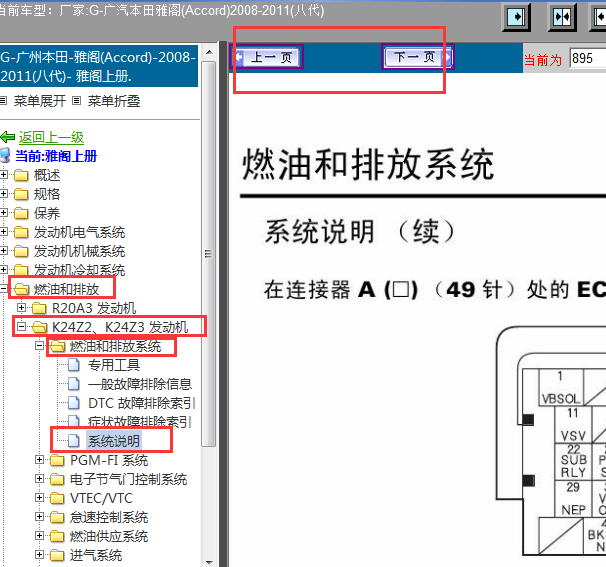Expand the 进气系统 folder
Screen dimensions: 606x567
(39, 555)
